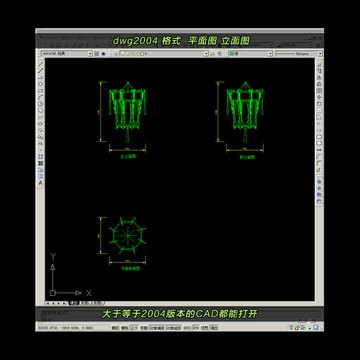Viewport: 360px width, 360px height.
Task: Select the Arc draw tool
Action: click(x=41, y=97)
